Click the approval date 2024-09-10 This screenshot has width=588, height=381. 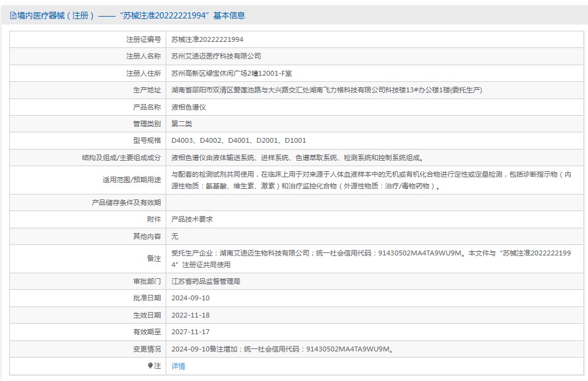coord(190,298)
